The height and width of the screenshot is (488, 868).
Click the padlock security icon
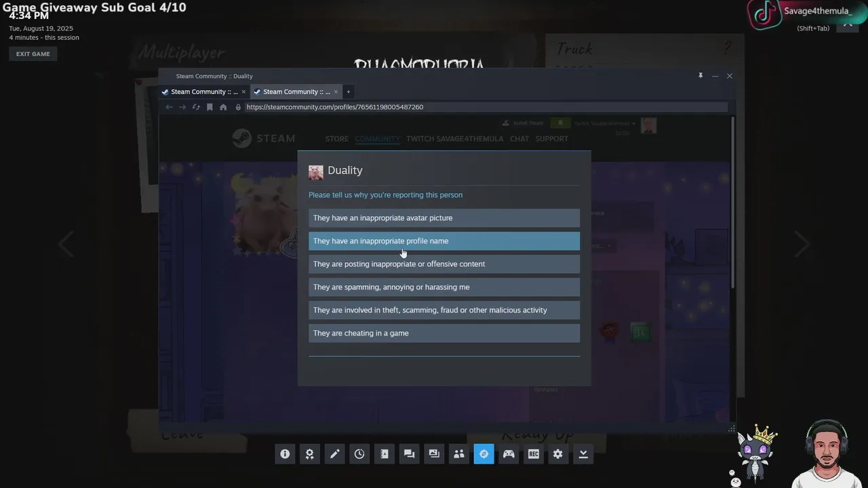pyautogui.click(x=238, y=107)
